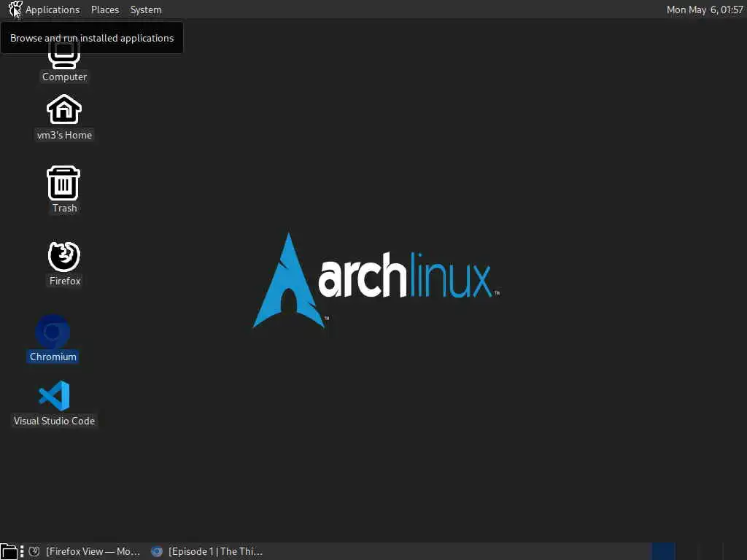Click the date and time clock
The width and height of the screenshot is (747, 560).
click(704, 9)
